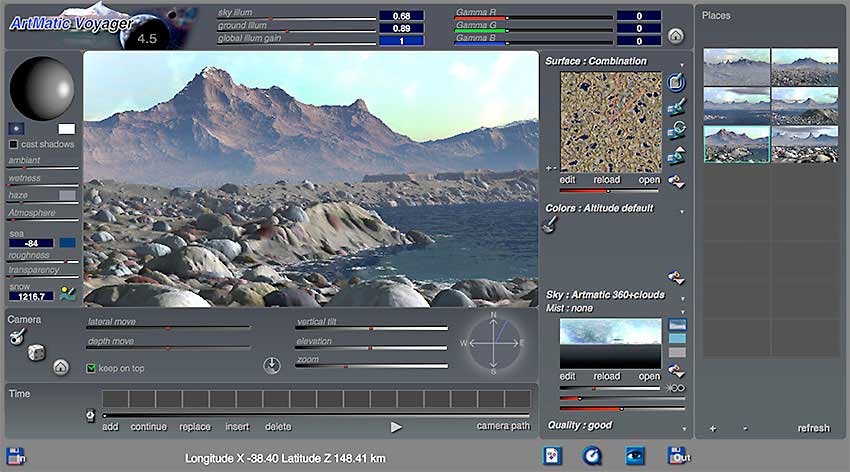
Task: Click the blue sea color swatch
Action: coord(67,242)
